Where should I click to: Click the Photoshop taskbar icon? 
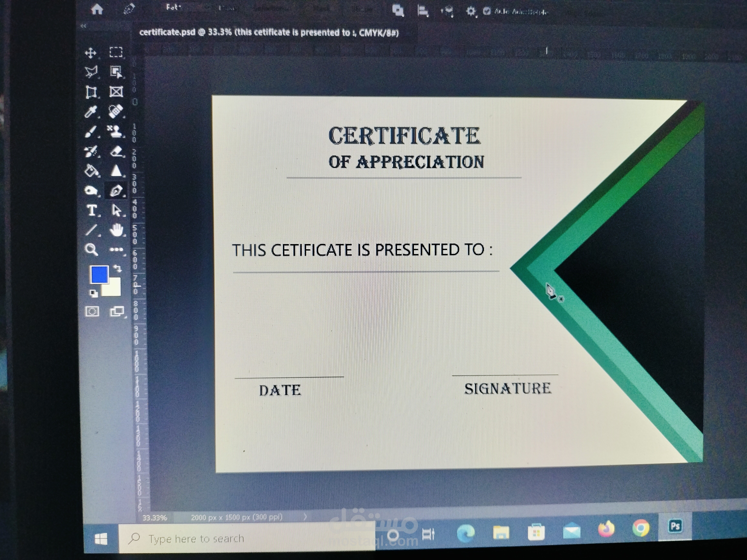675,526
